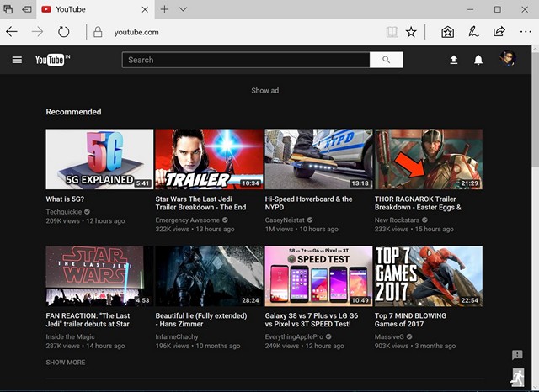Click the padlock site info icon
The image size is (539, 392).
(98, 32)
